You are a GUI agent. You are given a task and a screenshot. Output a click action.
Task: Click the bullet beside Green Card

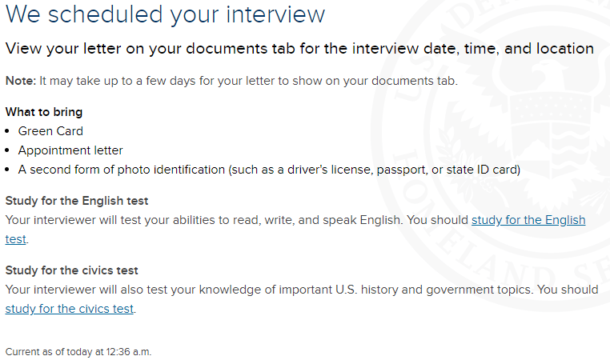pyautogui.click(x=7, y=131)
